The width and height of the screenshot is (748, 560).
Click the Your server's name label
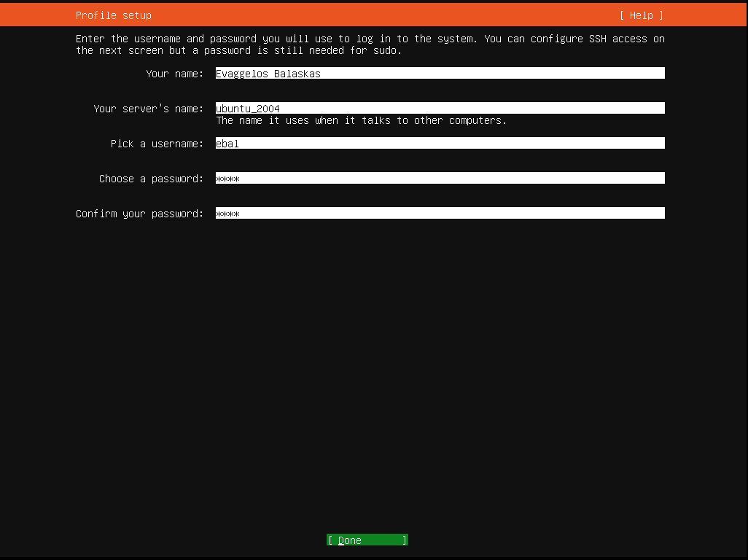coord(149,108)
